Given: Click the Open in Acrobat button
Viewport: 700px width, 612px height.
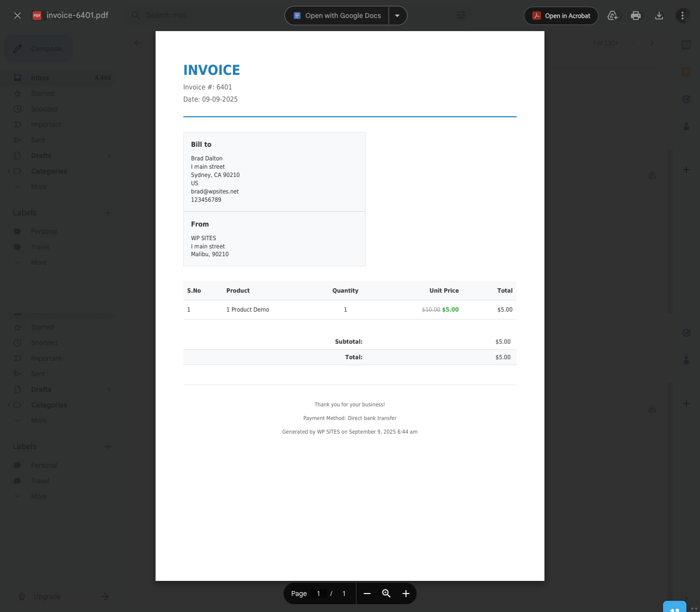Looking at the screenshot, I should pos(561,16).
